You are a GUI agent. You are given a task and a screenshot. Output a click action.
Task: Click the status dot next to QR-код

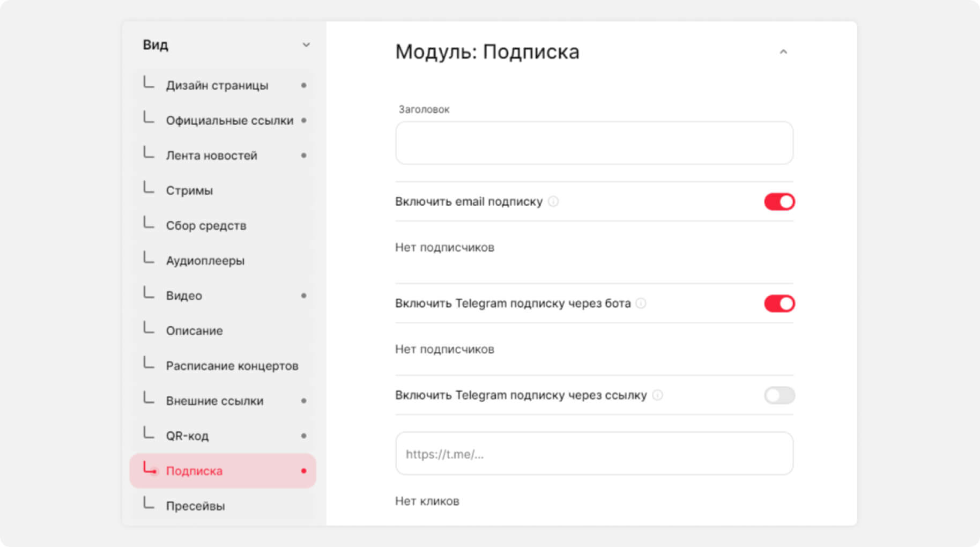[x=303, y=436]
